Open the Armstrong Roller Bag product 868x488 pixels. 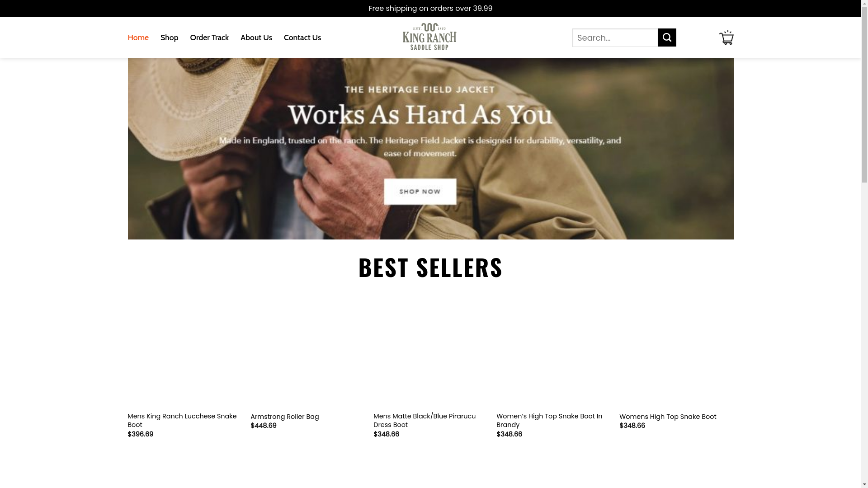[x=284, y=417]
